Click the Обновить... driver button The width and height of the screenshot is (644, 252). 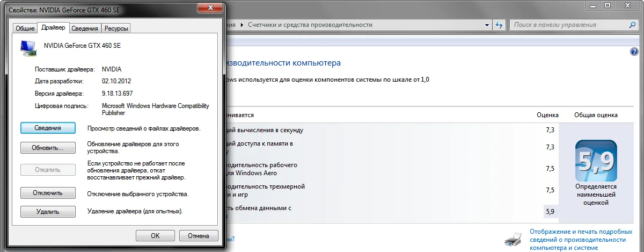point(48,148)
